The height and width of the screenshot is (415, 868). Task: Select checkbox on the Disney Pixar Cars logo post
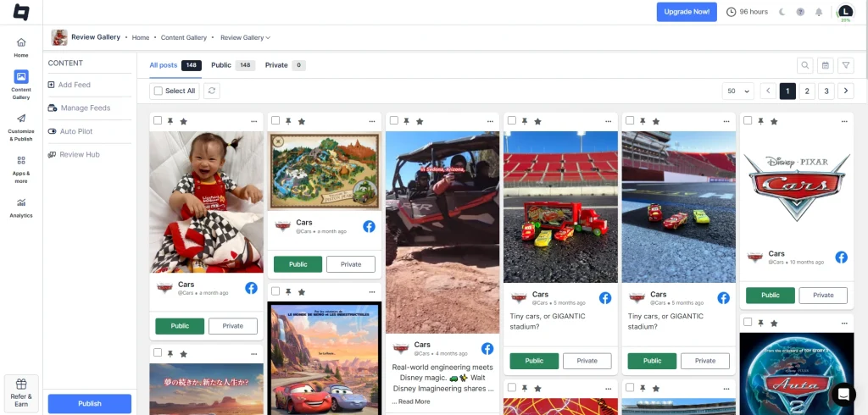pos(748,121)
